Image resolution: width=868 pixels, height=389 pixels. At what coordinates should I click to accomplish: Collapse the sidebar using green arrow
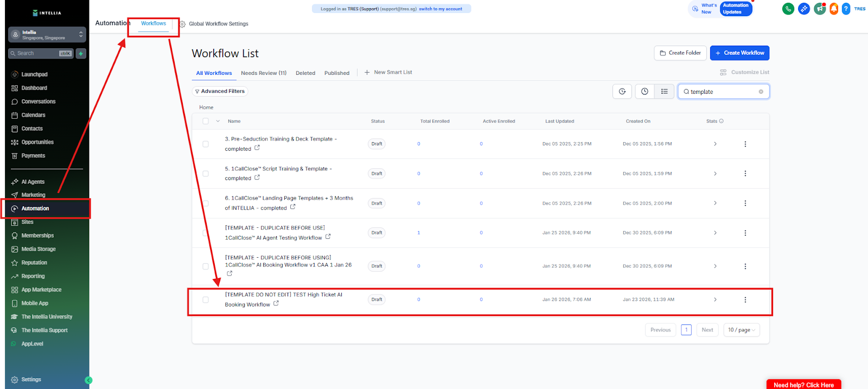pyautogui.click(x=88, y=380)
